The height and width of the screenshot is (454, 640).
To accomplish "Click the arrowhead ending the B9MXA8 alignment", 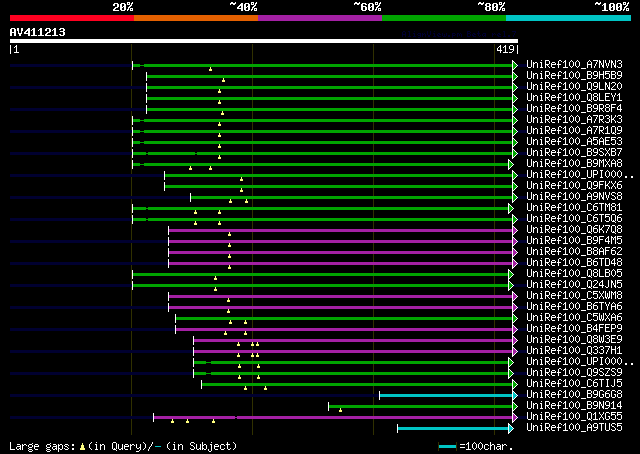I will coord(511,164).
